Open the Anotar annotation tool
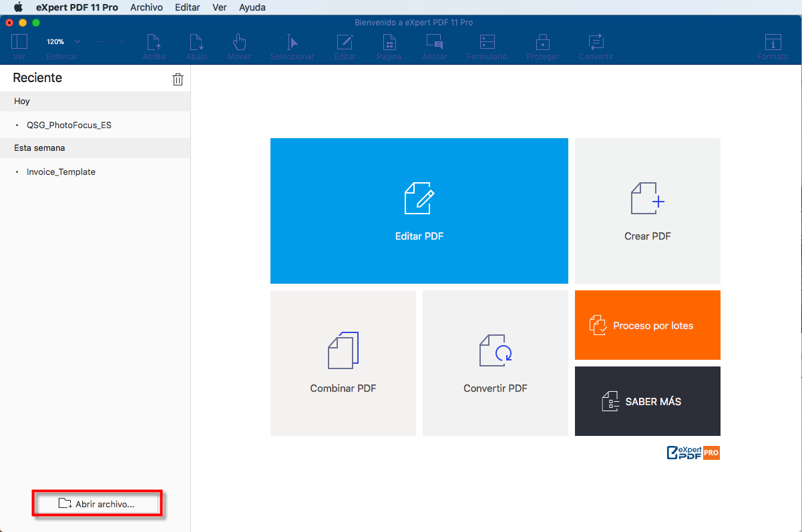This screenshot has width=802, height=532. tap(434, 42)
